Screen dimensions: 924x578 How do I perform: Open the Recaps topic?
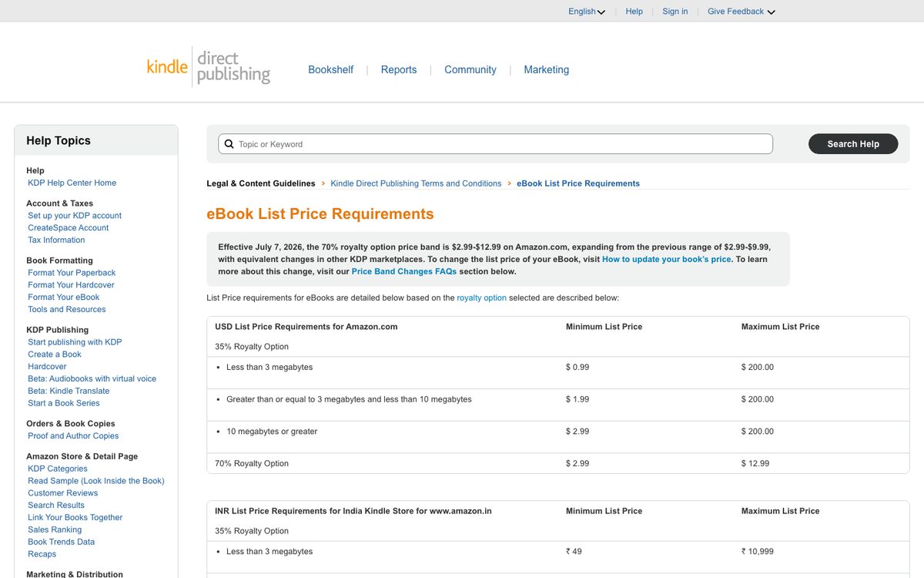[42, 555]
